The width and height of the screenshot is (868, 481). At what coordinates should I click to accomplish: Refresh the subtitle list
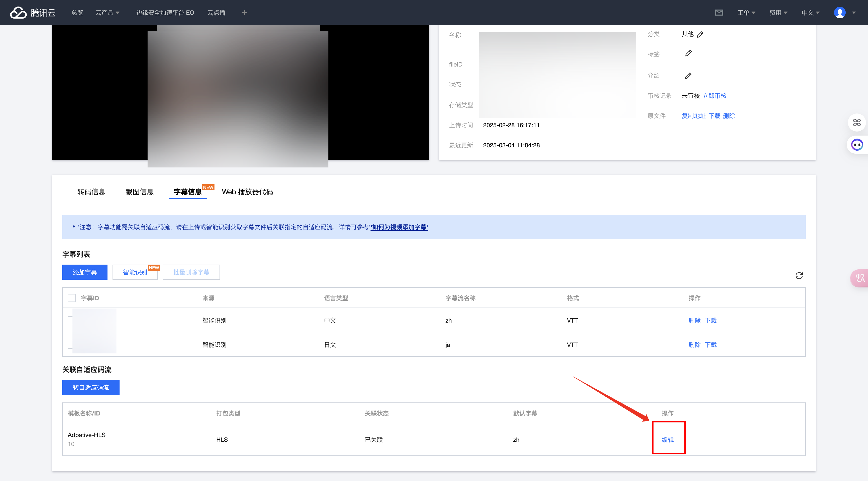[x=799, y=276]
